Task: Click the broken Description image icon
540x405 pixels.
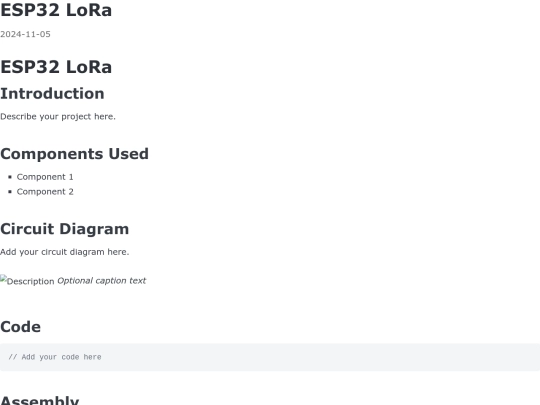Action: pos(3,279)
